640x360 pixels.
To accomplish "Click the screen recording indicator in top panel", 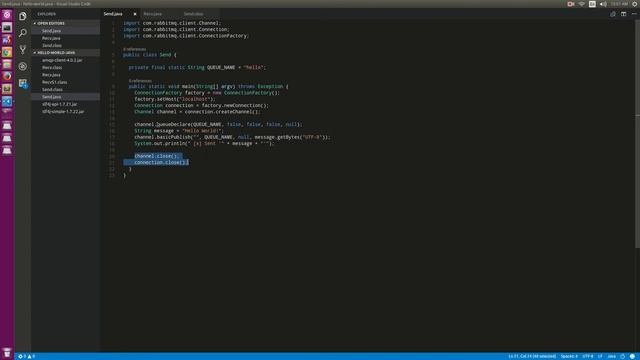I will point(571,4).
